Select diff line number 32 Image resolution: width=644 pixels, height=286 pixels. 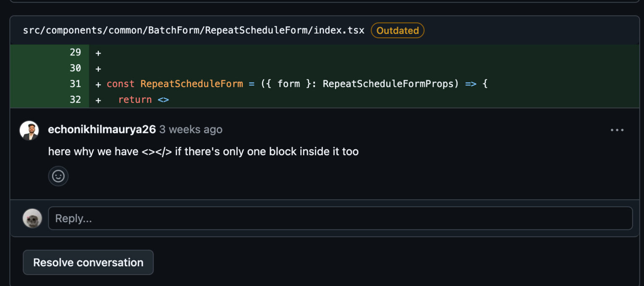tap(75, 100)
